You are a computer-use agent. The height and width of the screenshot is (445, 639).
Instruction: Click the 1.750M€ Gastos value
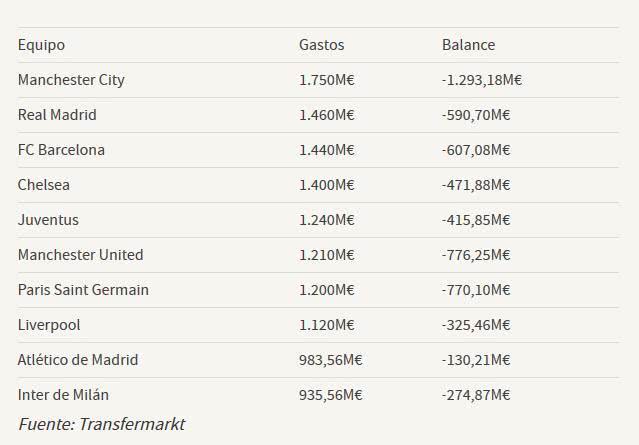pos(326,80)
